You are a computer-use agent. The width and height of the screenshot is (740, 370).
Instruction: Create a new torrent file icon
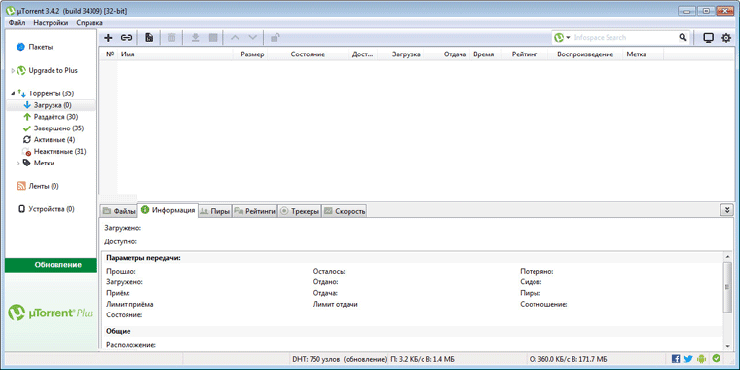coord(149,38)
